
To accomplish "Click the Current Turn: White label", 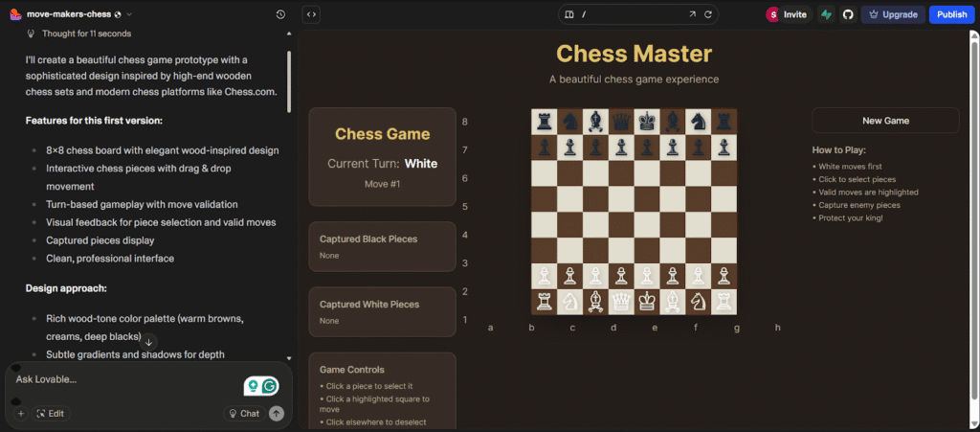I will (x=383, y=164).
